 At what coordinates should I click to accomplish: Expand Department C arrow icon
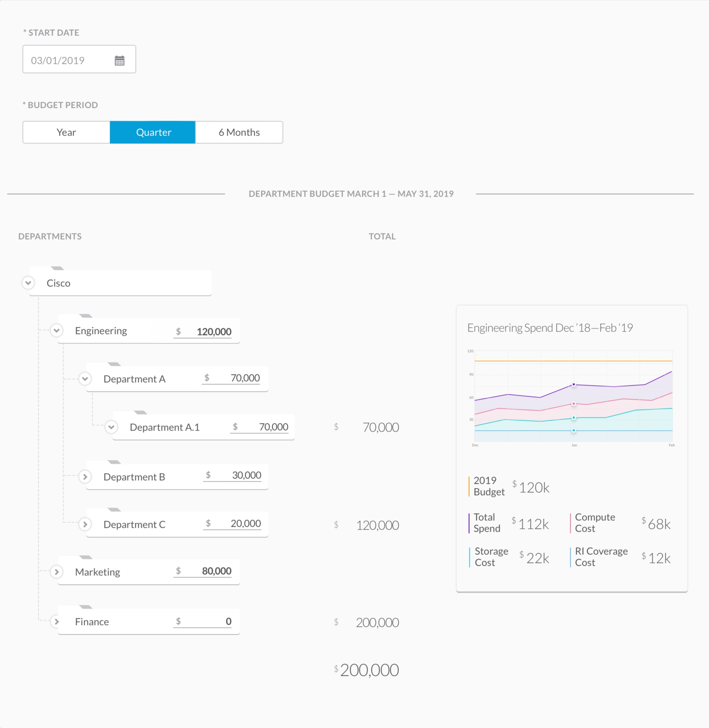[85, 524]
